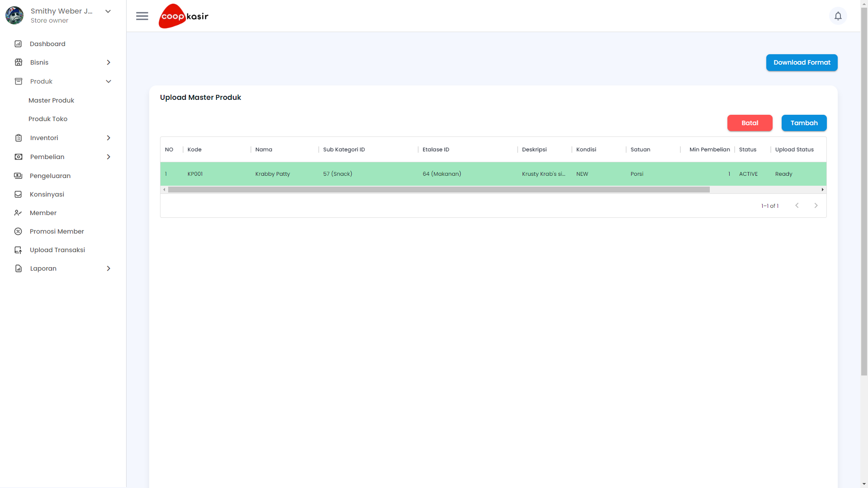Screen dimensions: 868x488
Task: Expand the Inventori submenu chevron
Action: click(x=108, y=138)
